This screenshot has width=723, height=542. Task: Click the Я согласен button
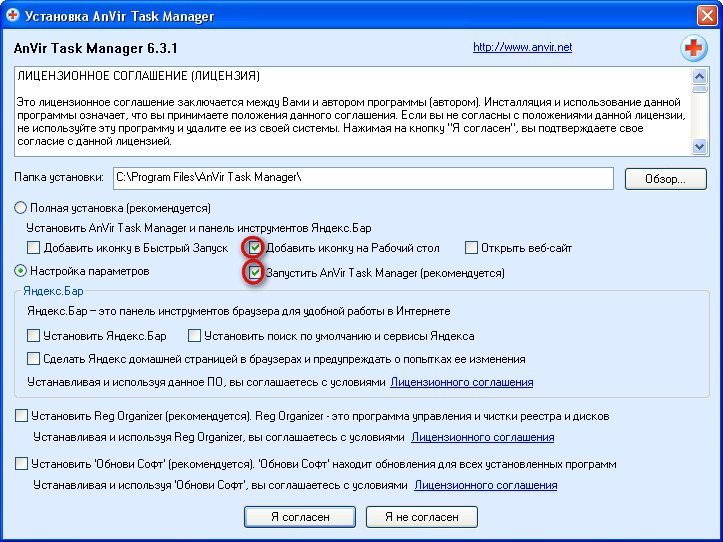300,517
